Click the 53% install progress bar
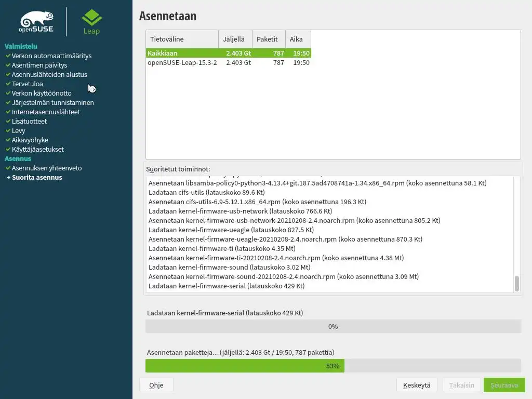The height and width of the screenshot is (399, 532). pos(333,366)
